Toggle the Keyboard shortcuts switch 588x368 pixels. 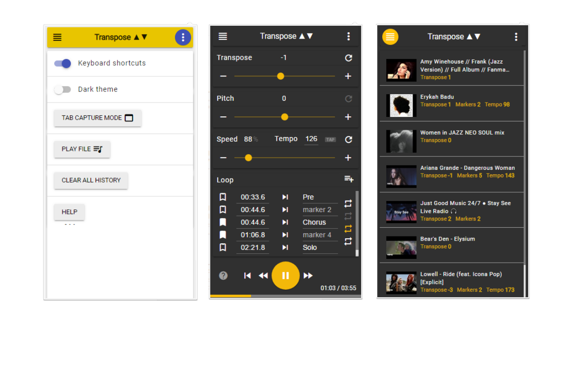coord(62,63)
